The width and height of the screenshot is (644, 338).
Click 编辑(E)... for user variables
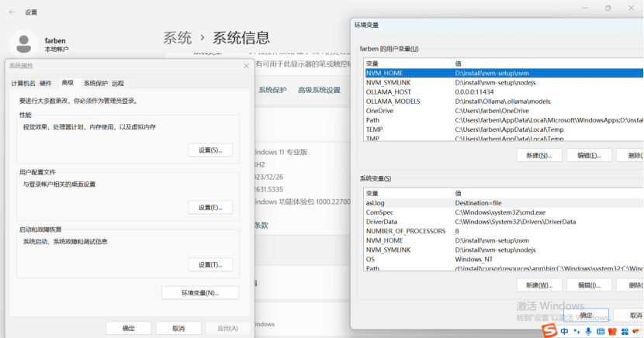(x=589, y=156)
